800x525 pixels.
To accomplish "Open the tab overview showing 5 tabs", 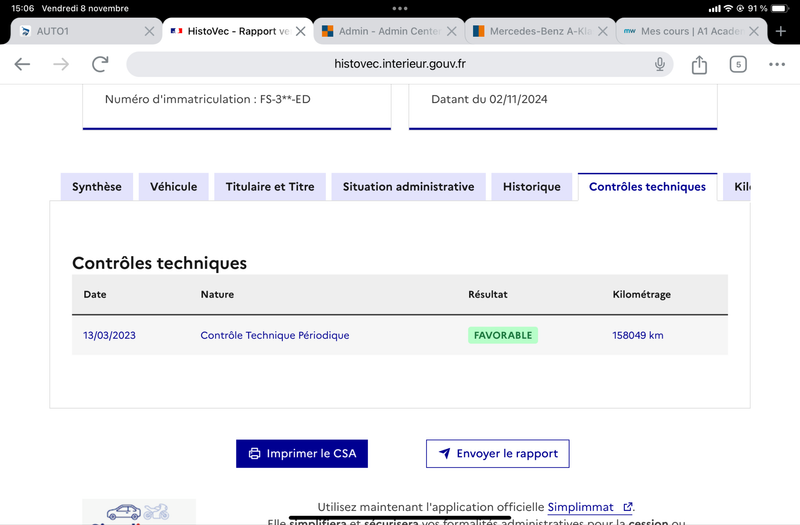I will 738,64.
